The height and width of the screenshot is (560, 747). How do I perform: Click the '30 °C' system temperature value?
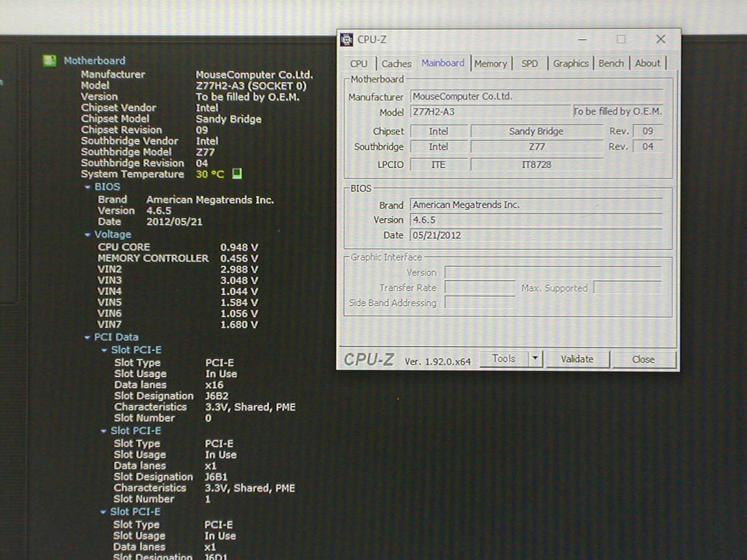(210, 174)
